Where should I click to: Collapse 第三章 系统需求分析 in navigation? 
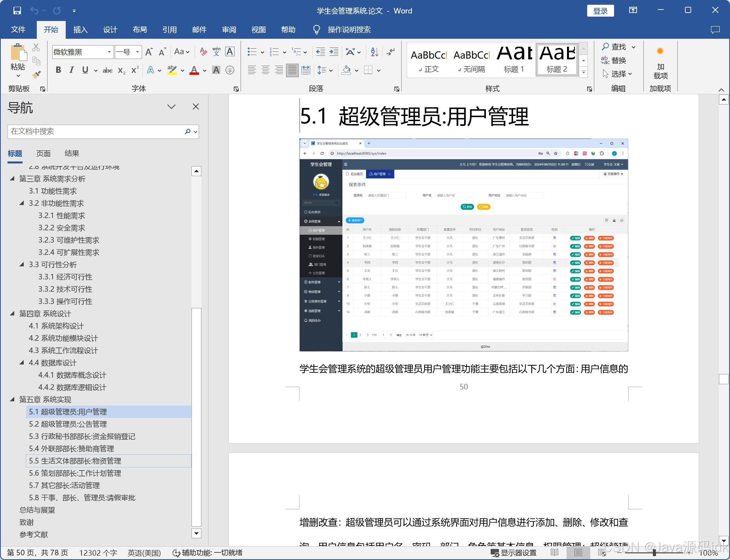(12, 179)
